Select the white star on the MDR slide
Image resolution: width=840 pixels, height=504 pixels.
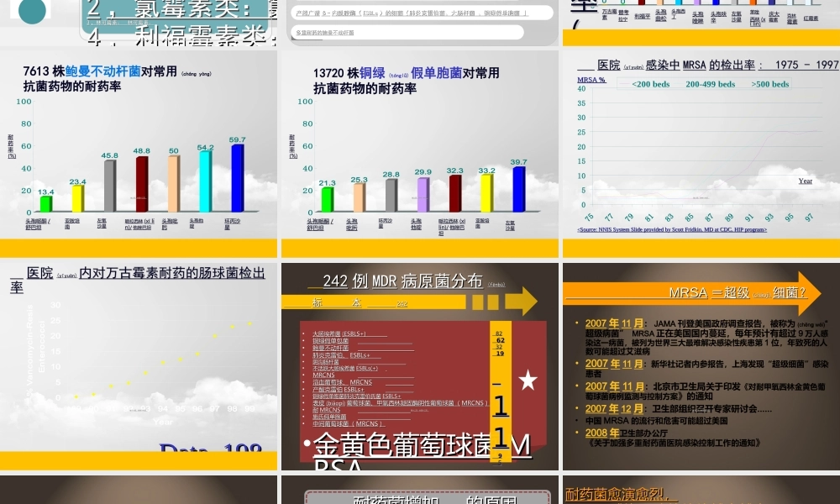[x=528, y=380]
